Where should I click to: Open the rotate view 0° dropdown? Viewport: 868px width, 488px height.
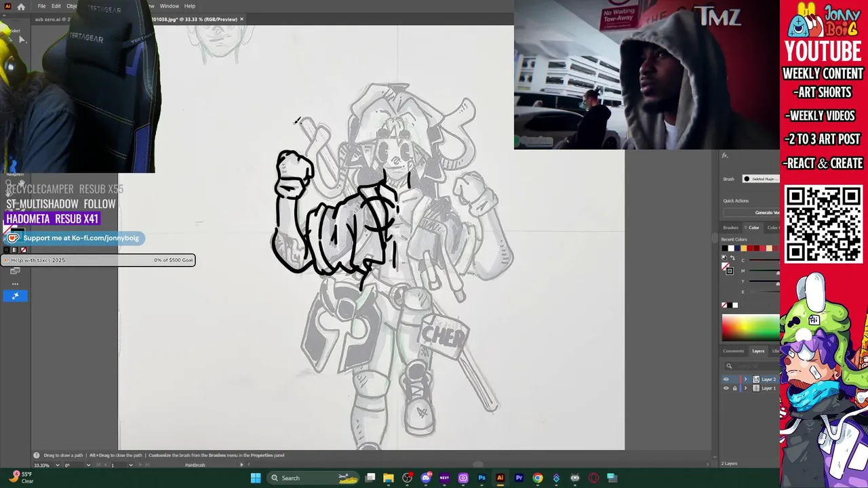(88, 465)
